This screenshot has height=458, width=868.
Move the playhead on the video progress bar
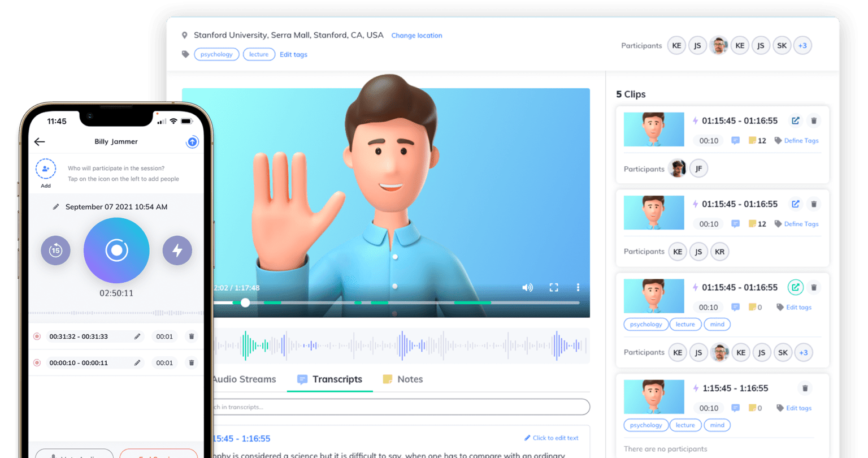pos(245,303)
